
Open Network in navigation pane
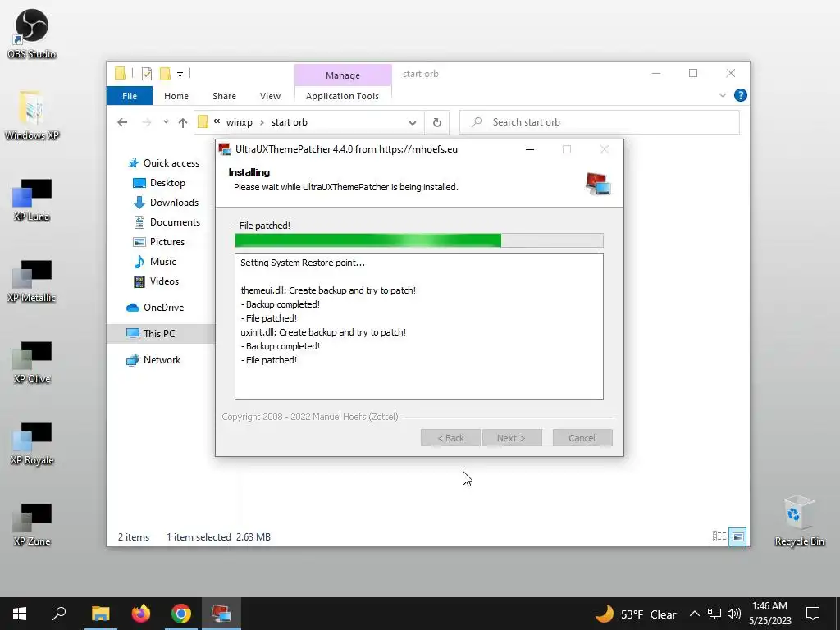pos(153,360)
